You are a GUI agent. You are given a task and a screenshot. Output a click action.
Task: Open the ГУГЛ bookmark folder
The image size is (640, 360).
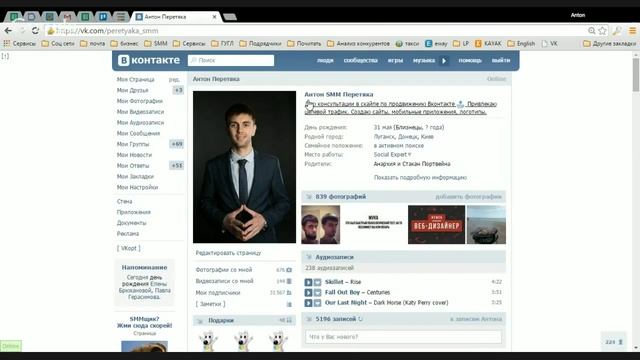222,43
